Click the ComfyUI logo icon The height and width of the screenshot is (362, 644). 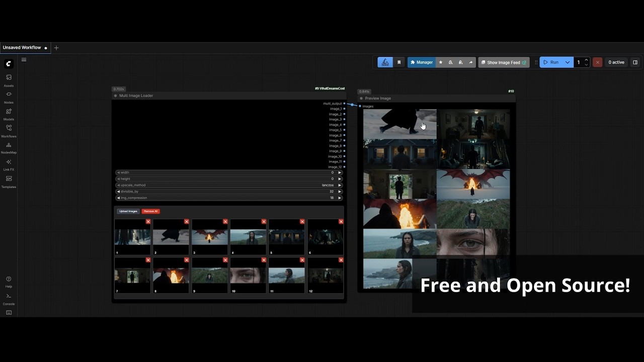point(9,64)
